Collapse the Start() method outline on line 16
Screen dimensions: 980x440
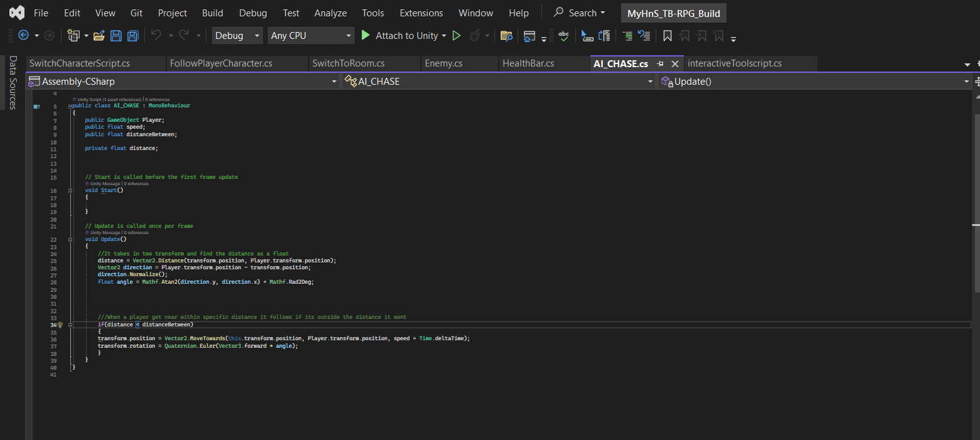[70, 191]
